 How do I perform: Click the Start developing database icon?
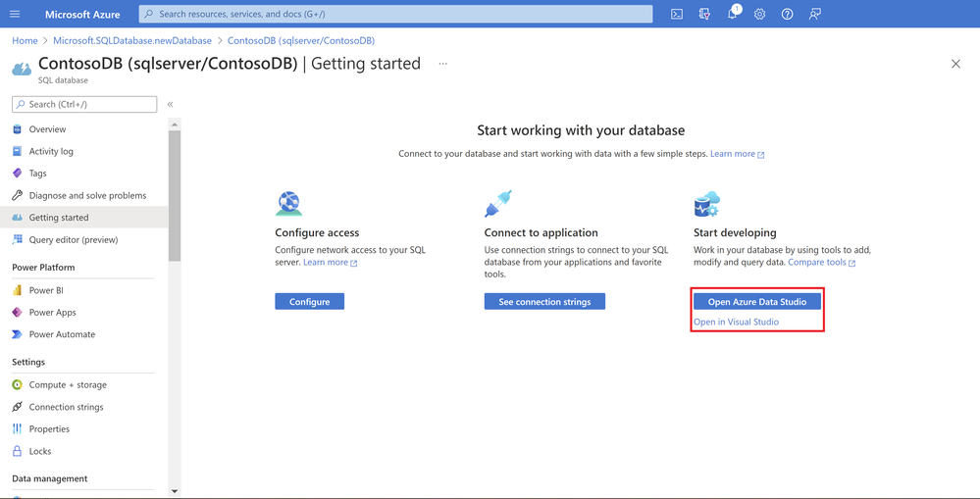click(x=707, y=204)
